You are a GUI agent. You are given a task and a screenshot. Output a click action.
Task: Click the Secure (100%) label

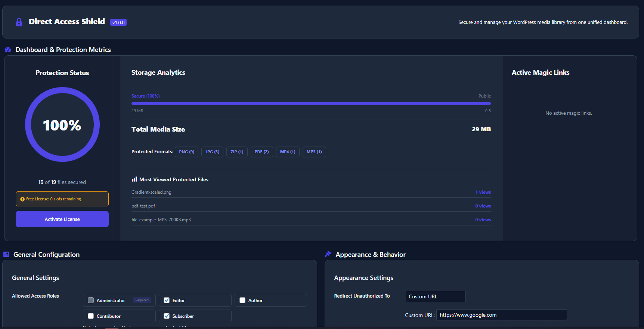click(145, 96)
